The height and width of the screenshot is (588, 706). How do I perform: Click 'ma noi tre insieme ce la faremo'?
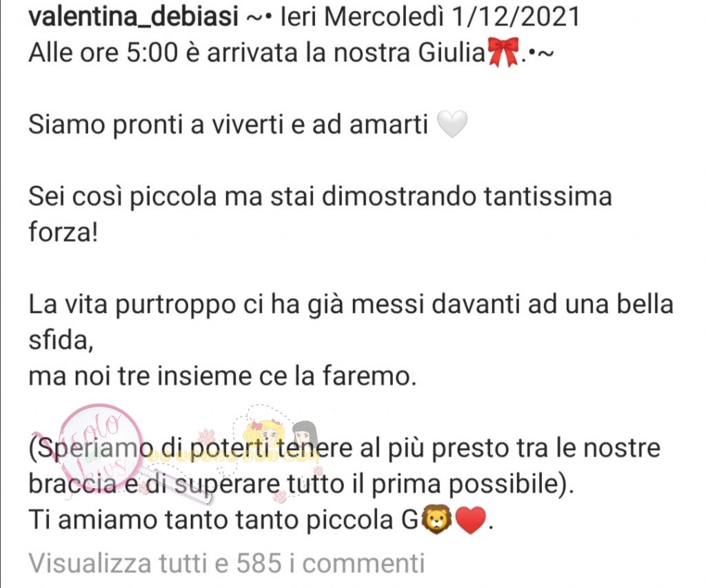tap(222, 376)
